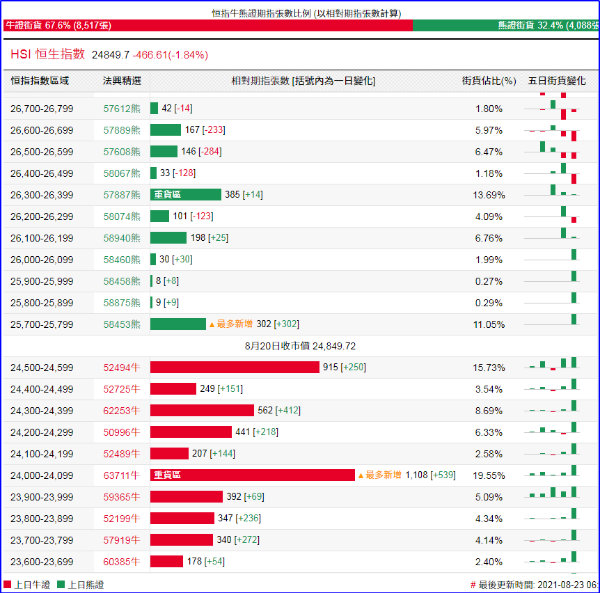
Task: Click the 26,300-26,399 index range cell
Action: 42,195
